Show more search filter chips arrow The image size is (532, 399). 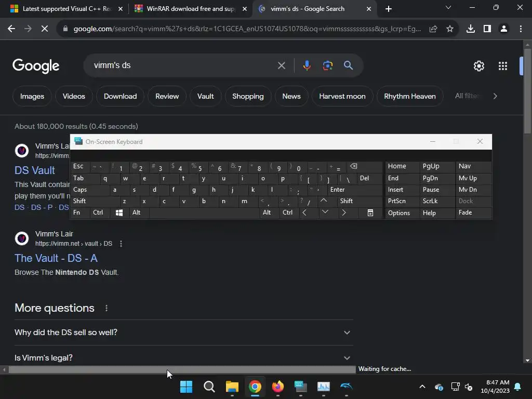point(495,96)
